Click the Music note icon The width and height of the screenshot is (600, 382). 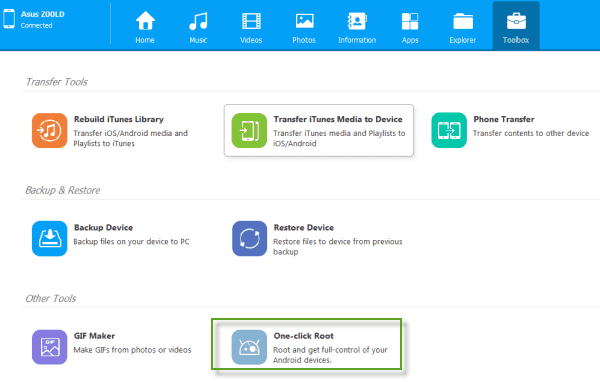point(198,21)
